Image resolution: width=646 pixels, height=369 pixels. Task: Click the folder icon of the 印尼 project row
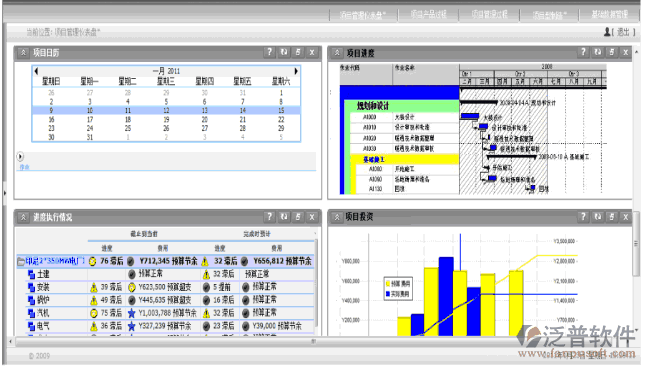(21, 261)
